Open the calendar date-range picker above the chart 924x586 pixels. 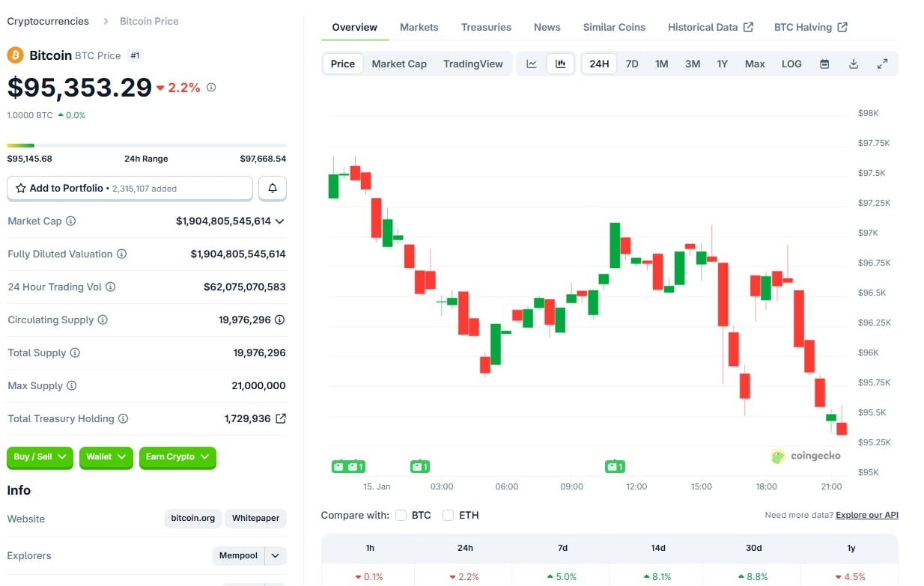coord(824,64)
